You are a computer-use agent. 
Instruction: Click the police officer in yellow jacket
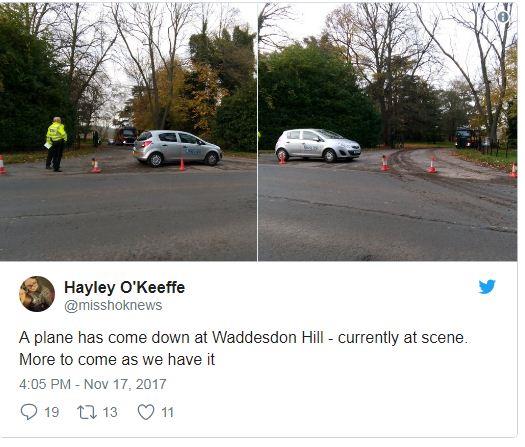click(56, 144)
